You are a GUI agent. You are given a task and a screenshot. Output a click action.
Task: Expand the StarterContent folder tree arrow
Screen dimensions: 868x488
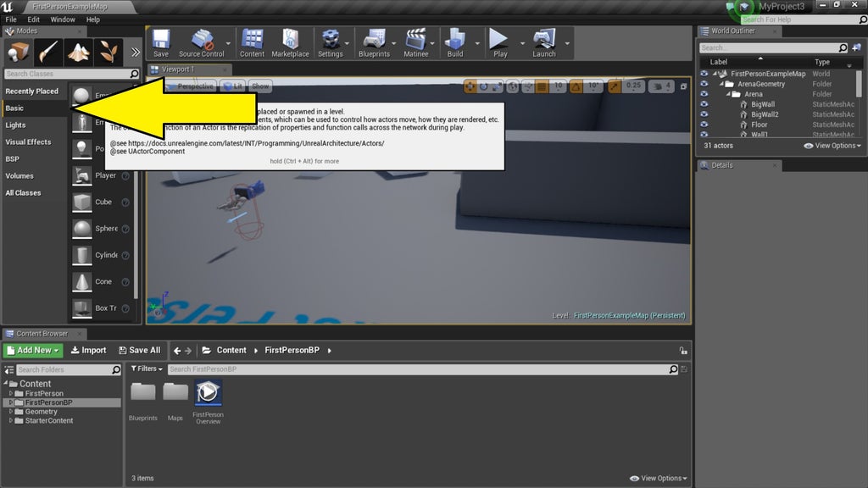[x=11, y=420]
